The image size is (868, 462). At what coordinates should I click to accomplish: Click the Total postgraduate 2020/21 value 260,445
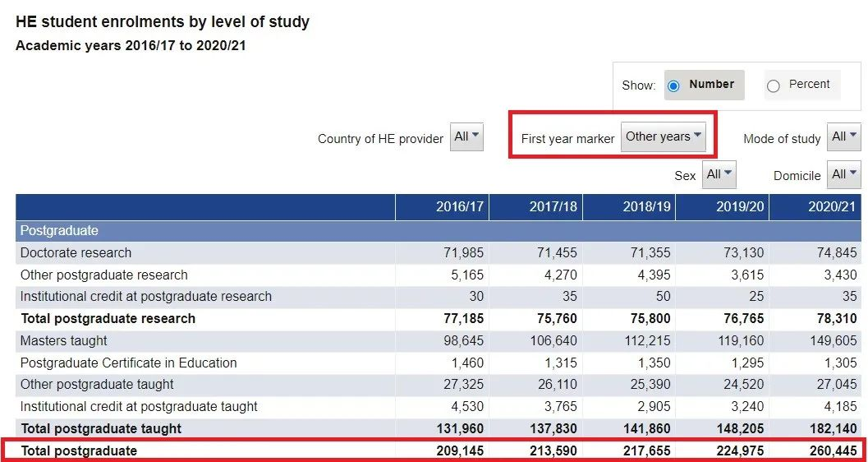[x=832, y=451]
